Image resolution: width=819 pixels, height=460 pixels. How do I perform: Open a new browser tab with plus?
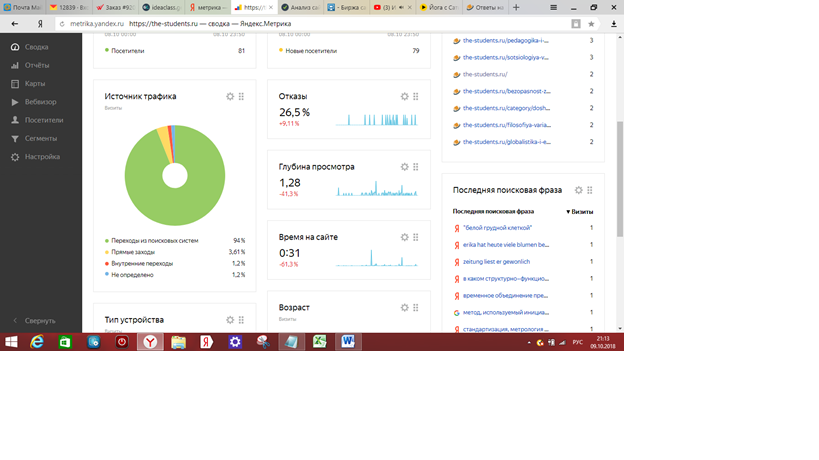point(516,7)
